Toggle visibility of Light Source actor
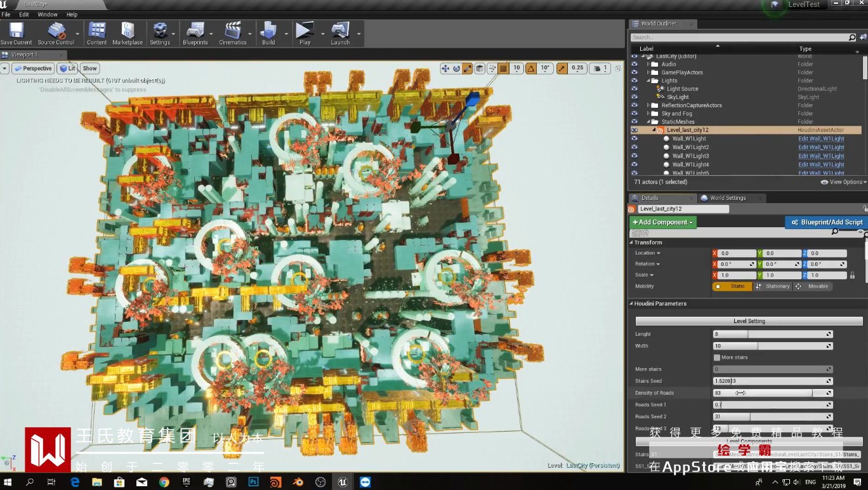This screenshot has width=868, height=490. pos(634,89)
